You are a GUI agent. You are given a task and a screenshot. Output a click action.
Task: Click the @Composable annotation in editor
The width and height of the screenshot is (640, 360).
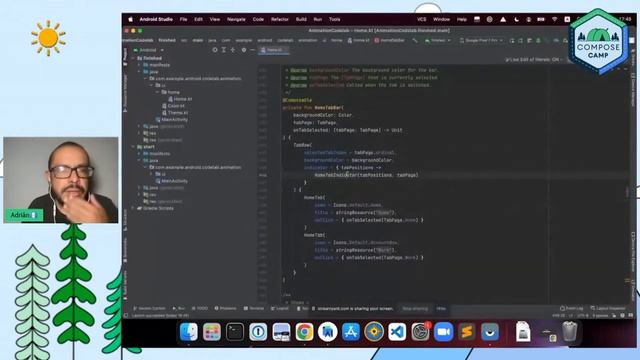click(x=297, y=100)
